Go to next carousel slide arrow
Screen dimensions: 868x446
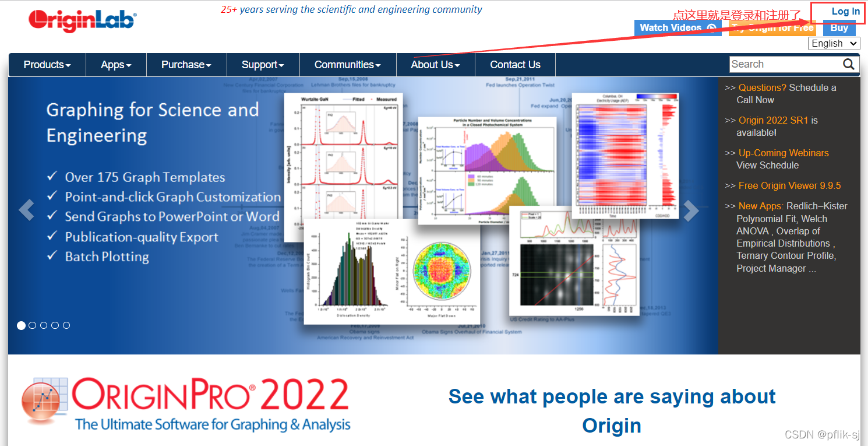691,210
